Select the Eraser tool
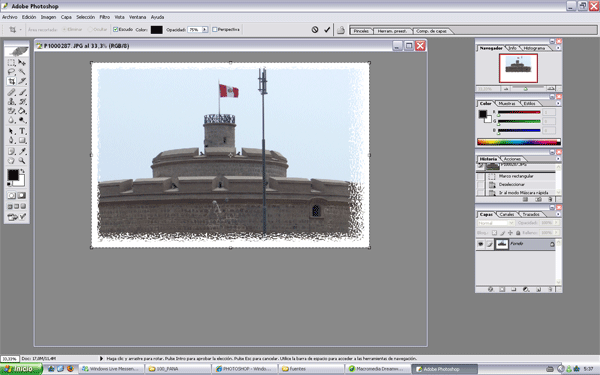Screen dimensions: 600x375 [x=11, y=111]
